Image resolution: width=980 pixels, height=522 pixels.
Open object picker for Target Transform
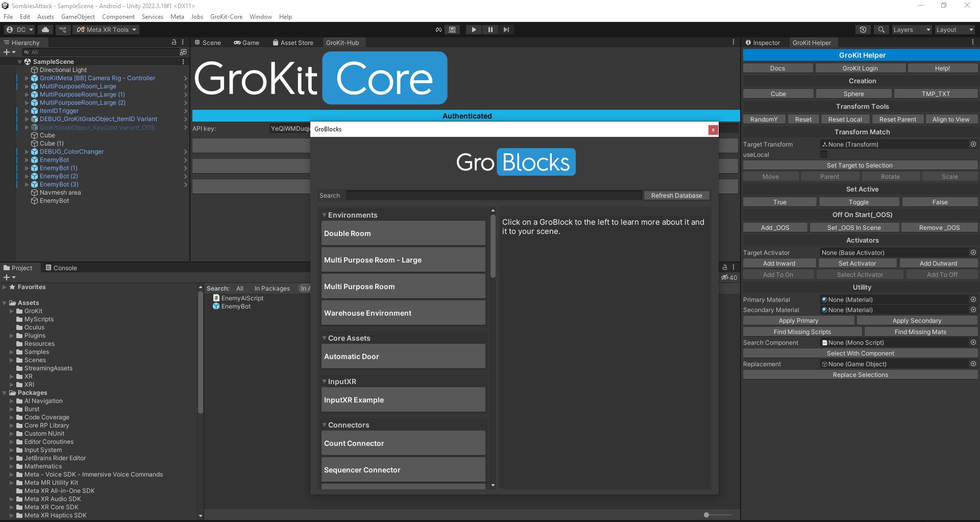tap(973, 145)
